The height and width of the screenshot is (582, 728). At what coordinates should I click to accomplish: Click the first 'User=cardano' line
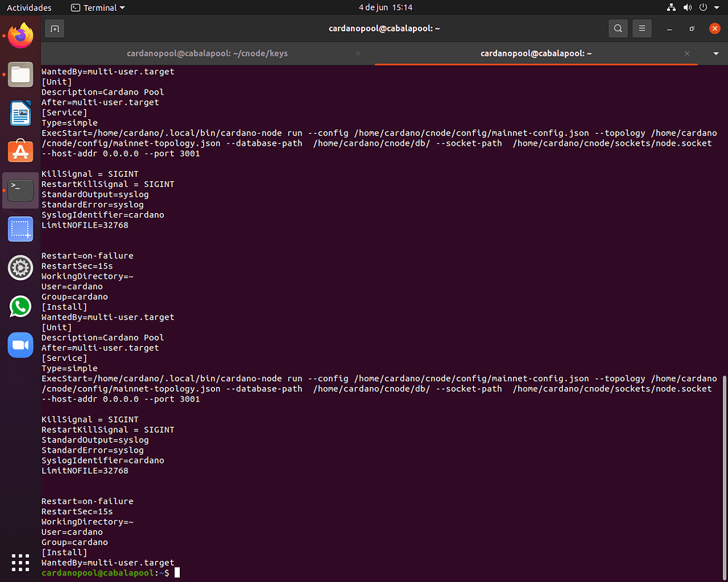tap(72, 287)
